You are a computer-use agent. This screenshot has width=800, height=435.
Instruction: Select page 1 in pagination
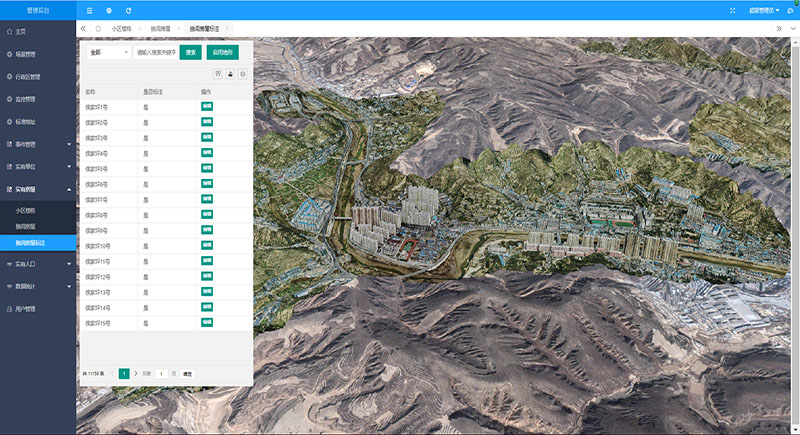coord(124,374)
